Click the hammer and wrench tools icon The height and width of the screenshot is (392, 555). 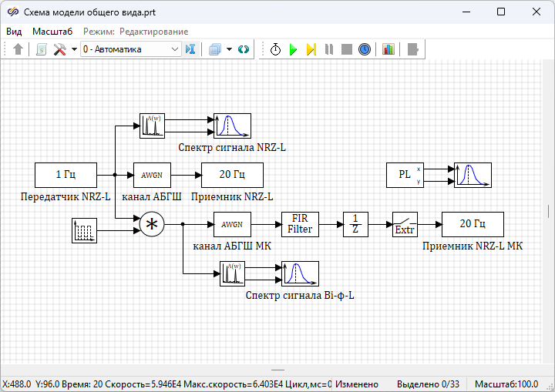click(x=59, y=49)
